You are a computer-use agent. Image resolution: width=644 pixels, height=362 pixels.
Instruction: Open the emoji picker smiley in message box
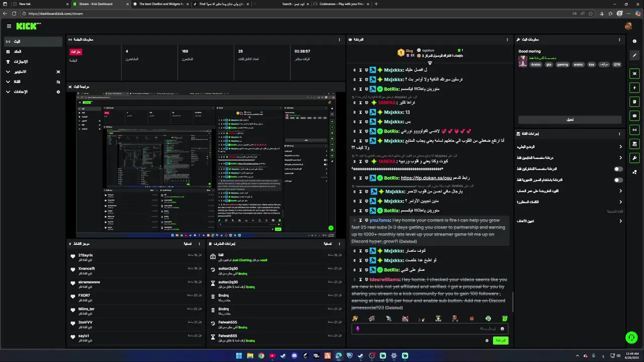(502, 329)
